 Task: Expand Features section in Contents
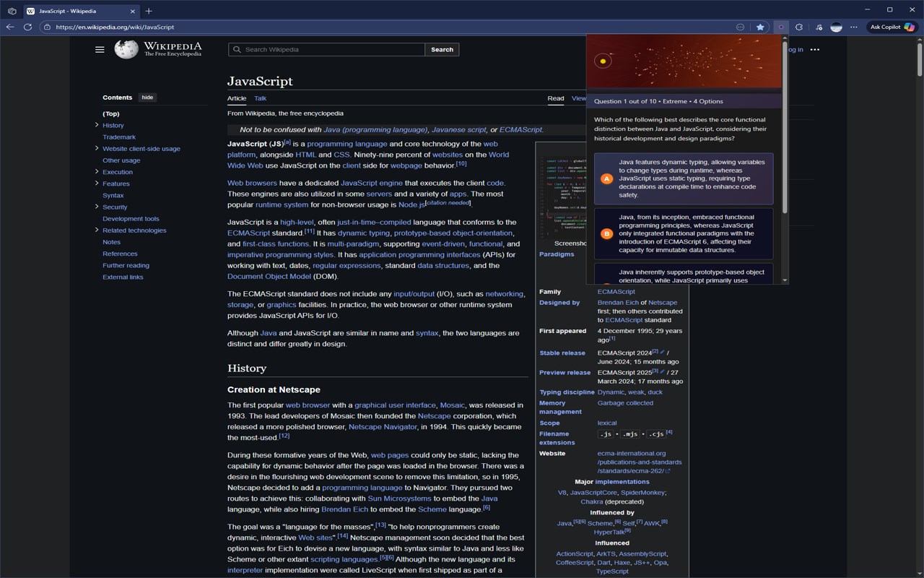pos(97,184)
